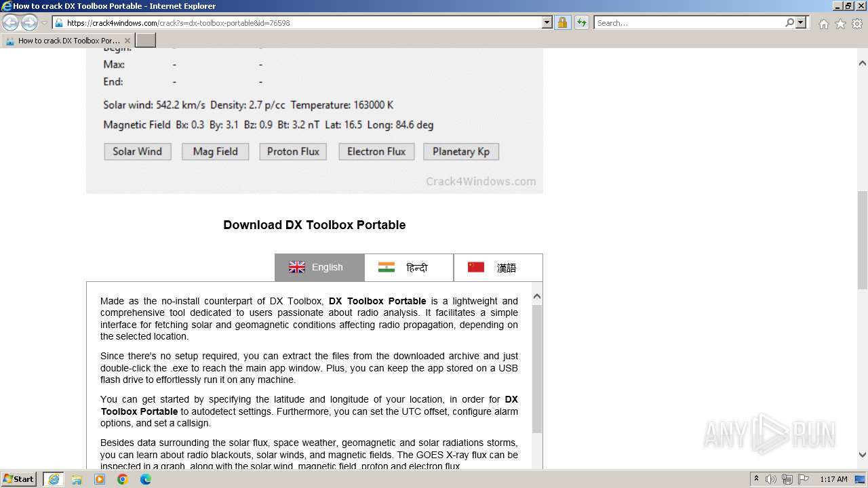This screenshot has height=488, width=868.
Task: Click the Electron Flux button
Action: point(376,151)
